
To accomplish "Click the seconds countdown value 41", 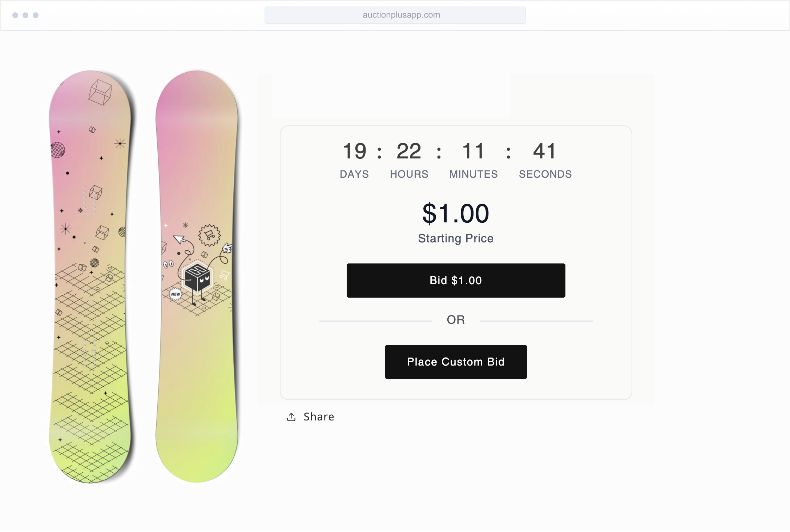I will click(x=545, y=151).
